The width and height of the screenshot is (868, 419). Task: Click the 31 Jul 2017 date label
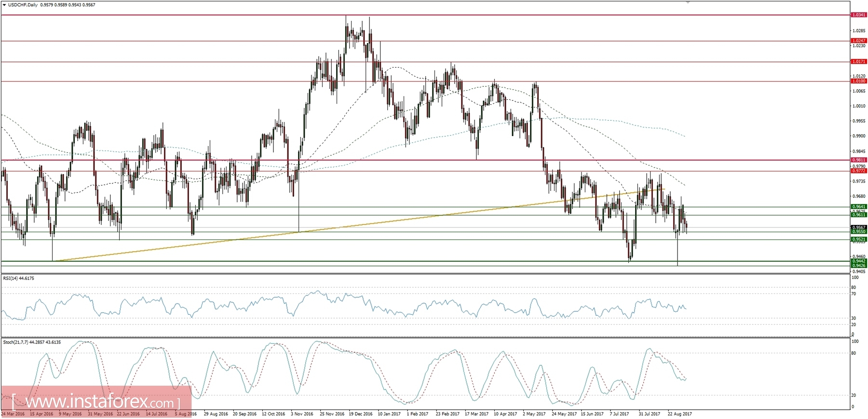coord(650,414)
